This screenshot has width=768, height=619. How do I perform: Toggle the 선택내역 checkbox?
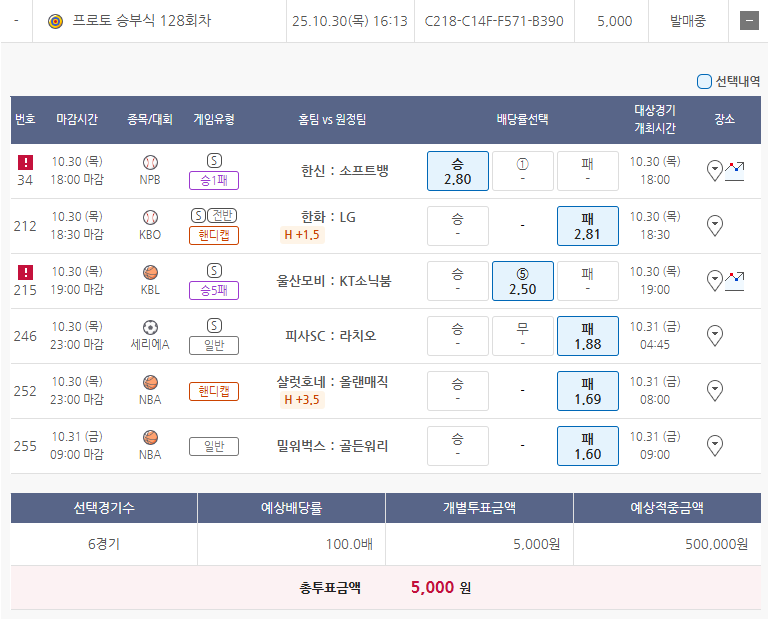click(704, 82)
